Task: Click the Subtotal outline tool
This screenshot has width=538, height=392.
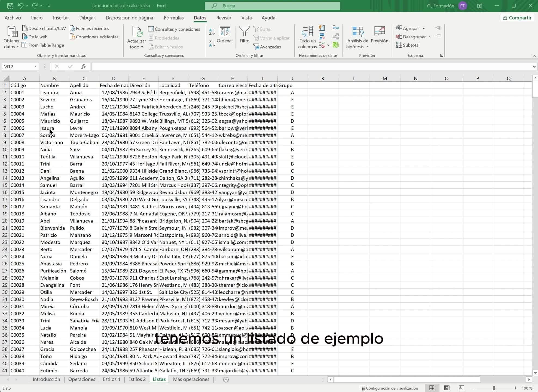Action: tap(408, 45)
